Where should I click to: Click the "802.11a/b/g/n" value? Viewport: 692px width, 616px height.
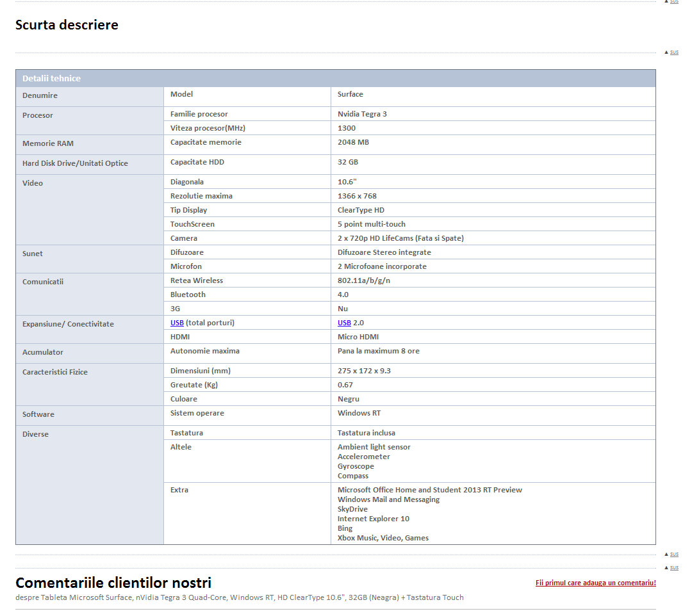(364, 280)
